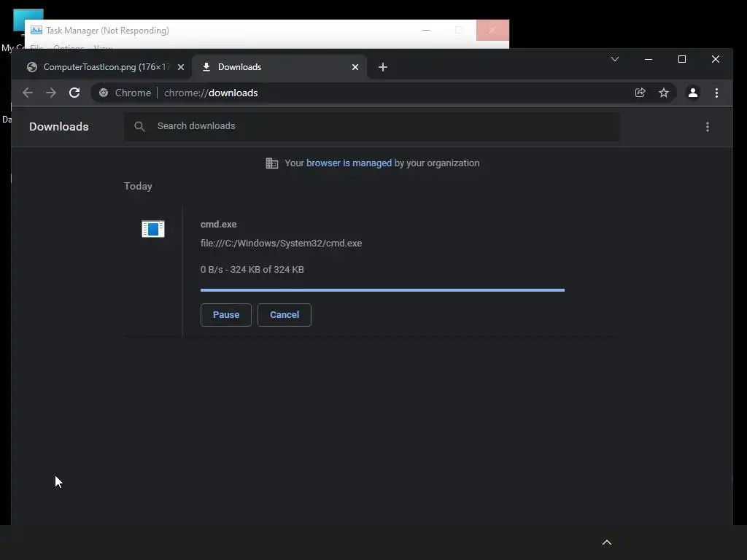747x560 pixels.
Task: Open a new tab with the plus button
Action: 382,67
